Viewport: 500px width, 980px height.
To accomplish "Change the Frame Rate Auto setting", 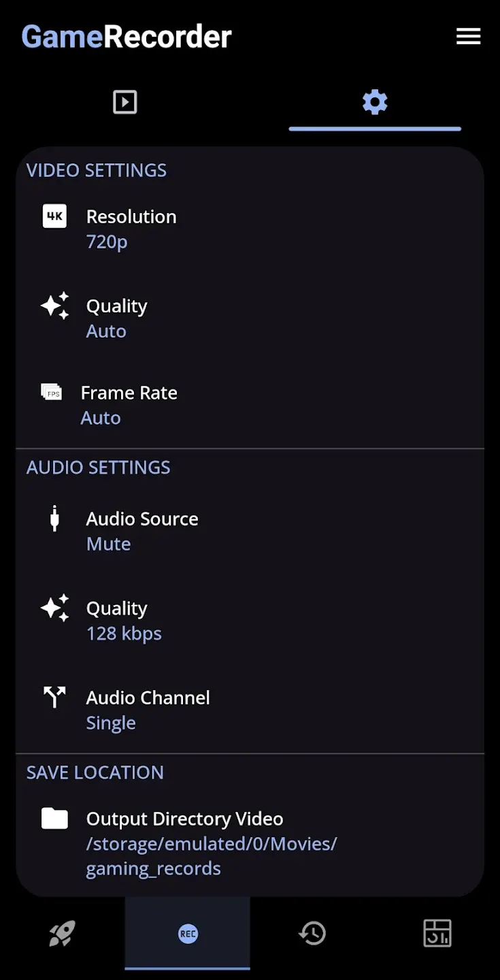I will click(129, 405).
